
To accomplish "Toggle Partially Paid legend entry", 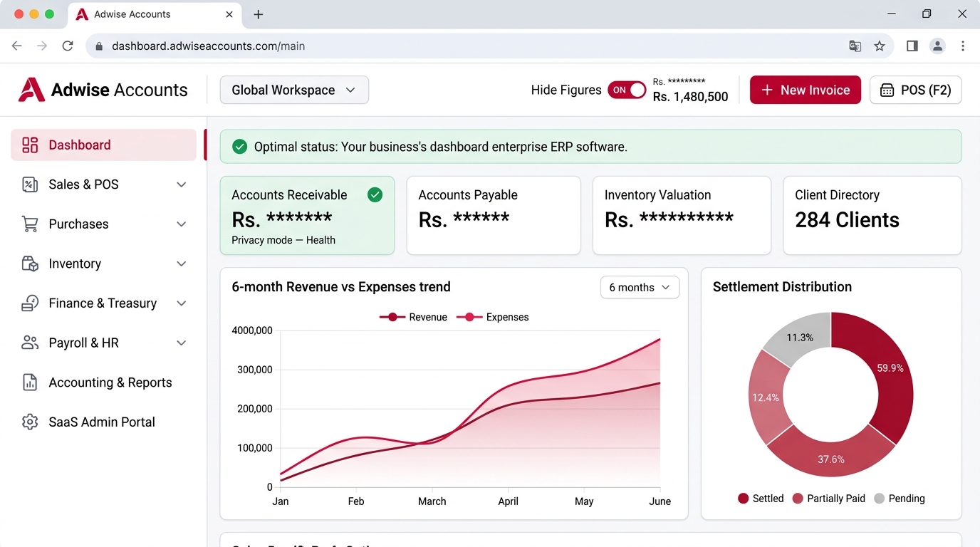I will coord(828,499).
